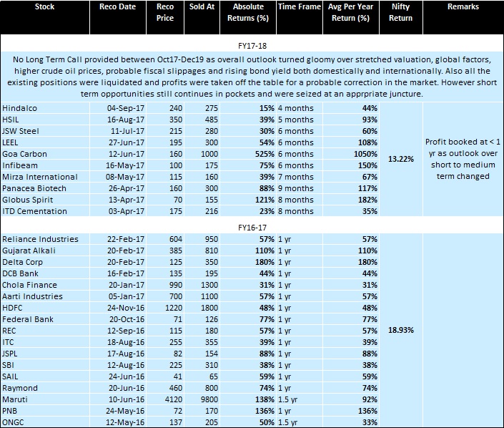Click the FY17-18 section label
The width and height of the screenshot is (504, 428).
[x=252, y=46]
